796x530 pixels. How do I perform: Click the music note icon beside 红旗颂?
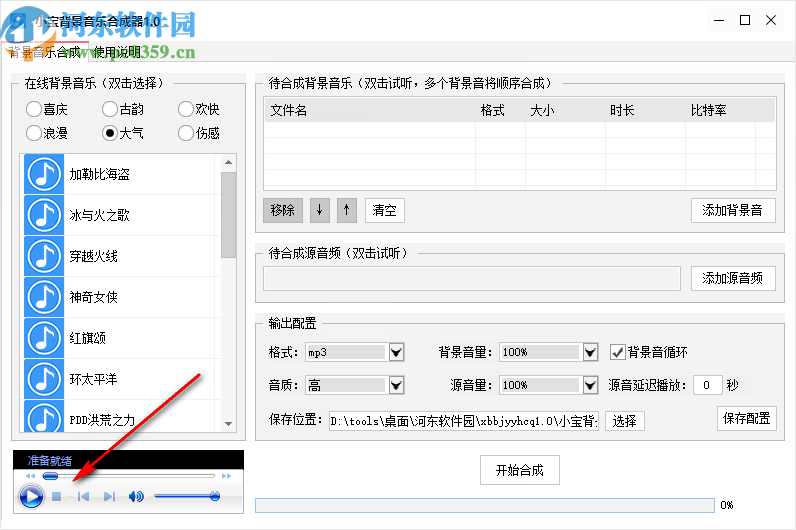44,338
